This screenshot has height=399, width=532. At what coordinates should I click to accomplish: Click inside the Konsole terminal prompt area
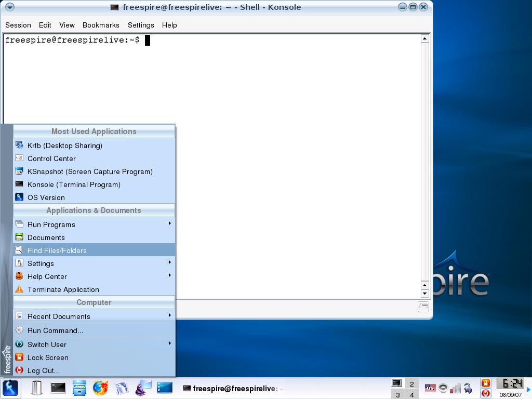click(x=212, y=166)
